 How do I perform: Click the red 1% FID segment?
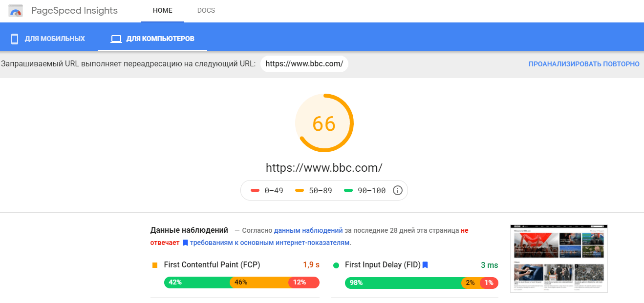pos(489,283)
